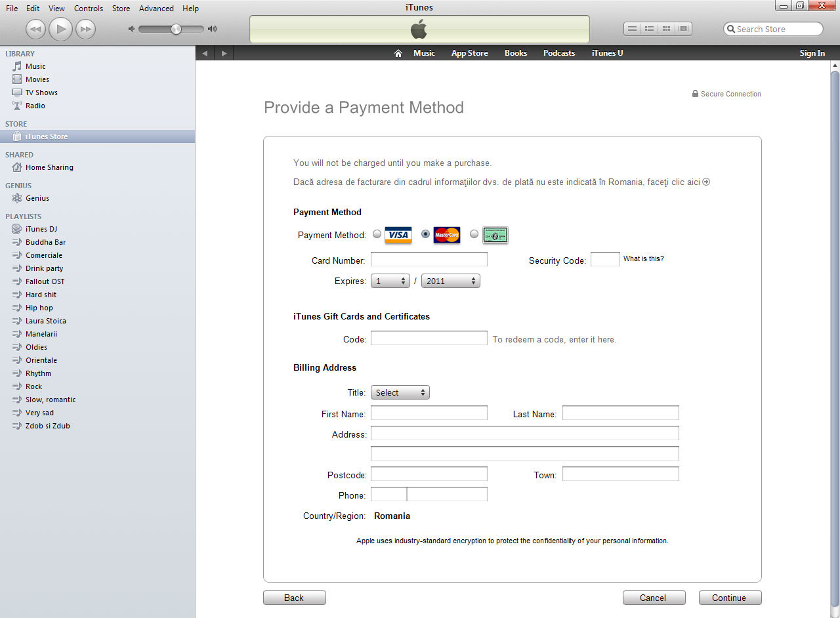Select the Visa radio button
This screenshot has height=618, width=840.
[377, 234]
